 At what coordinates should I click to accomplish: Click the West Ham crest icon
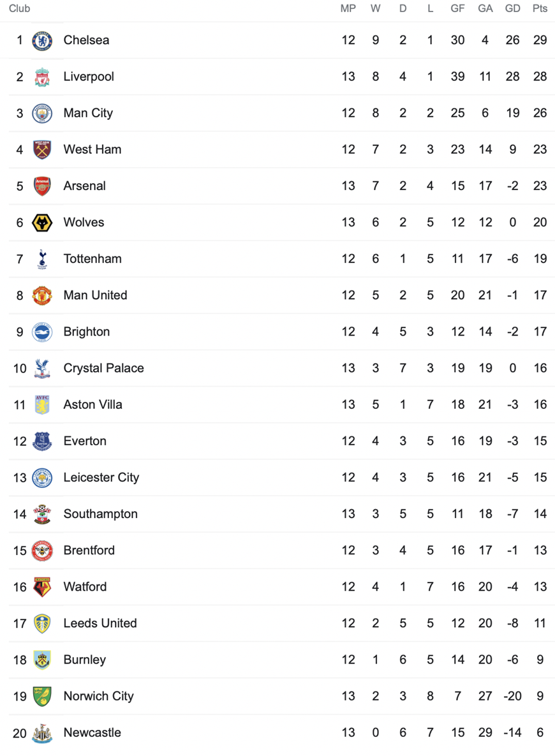42,150
